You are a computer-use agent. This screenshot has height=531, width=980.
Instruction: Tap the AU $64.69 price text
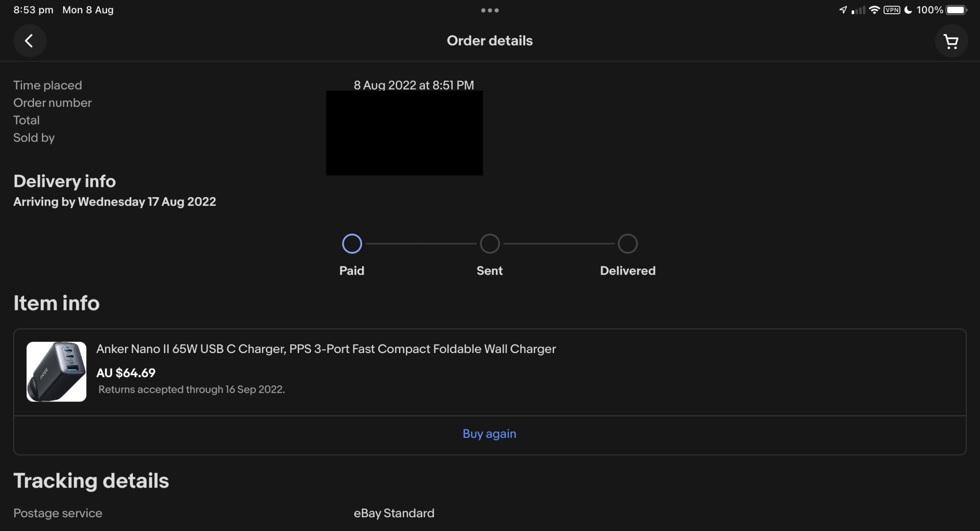click(x=126, y=373)
